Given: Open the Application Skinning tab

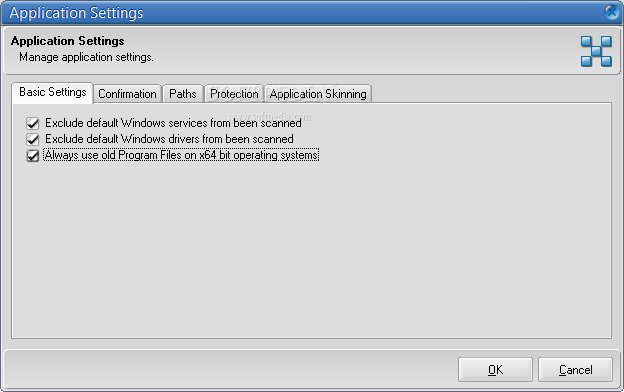Looking at the screenshot, I should (x=318, y=94).
